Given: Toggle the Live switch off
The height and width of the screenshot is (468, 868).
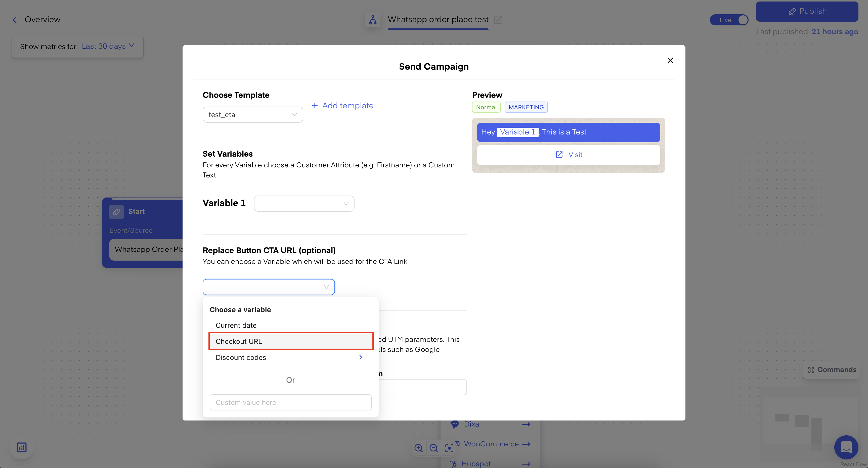Looking at the screenshot, I should click(x=729, y=20).
